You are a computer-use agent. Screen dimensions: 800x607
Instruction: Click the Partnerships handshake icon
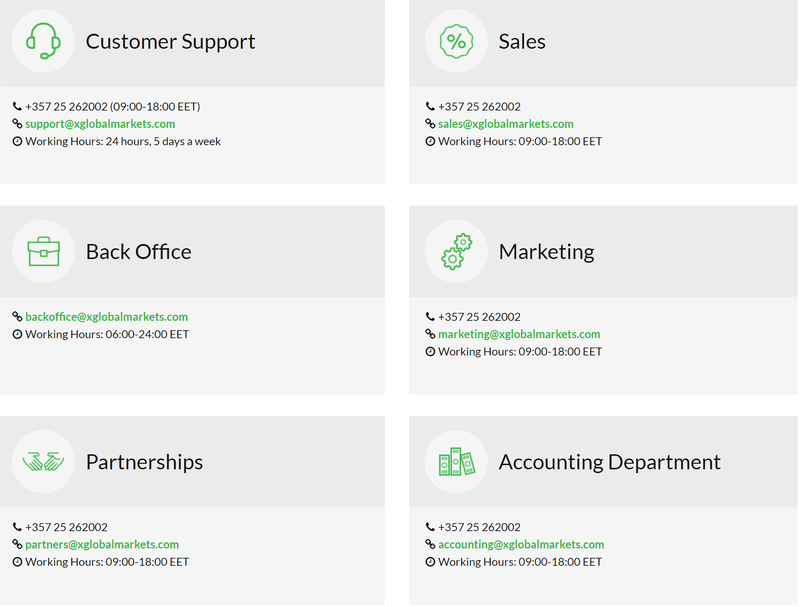(x=43, y=462)
